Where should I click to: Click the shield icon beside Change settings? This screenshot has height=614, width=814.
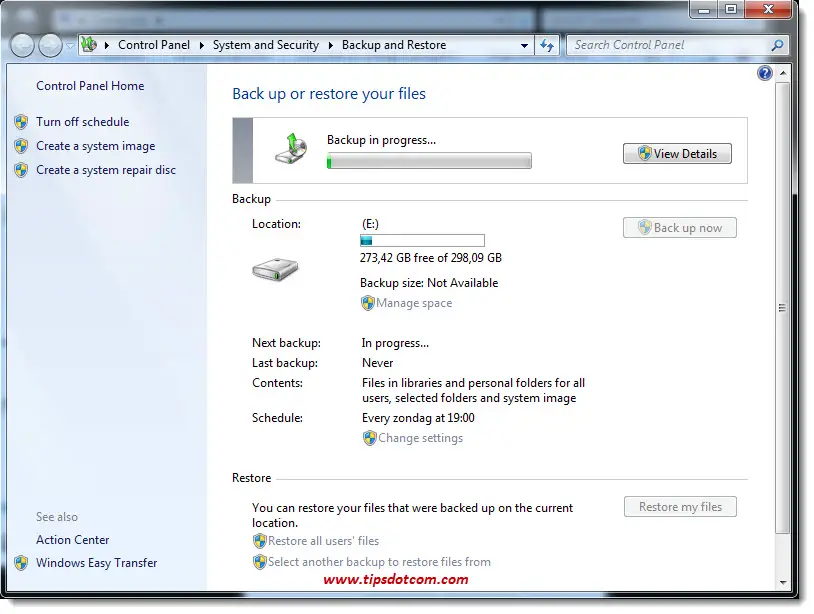(369, 438)
